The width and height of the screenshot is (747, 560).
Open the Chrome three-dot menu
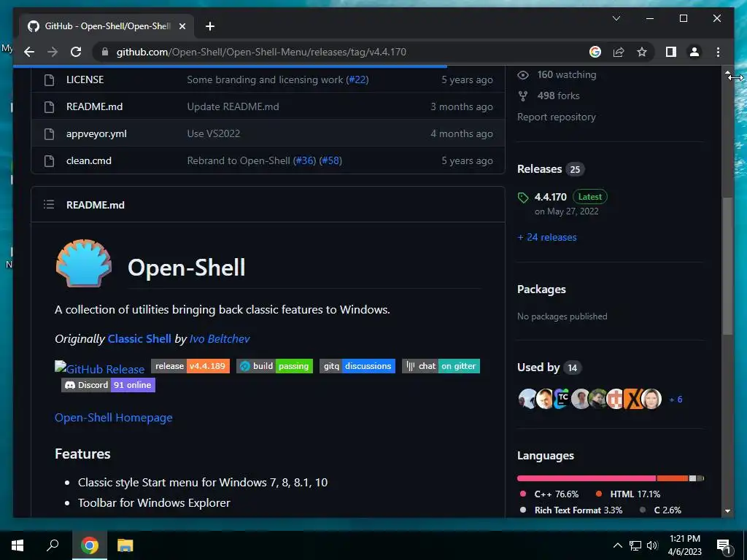(718, 52)
